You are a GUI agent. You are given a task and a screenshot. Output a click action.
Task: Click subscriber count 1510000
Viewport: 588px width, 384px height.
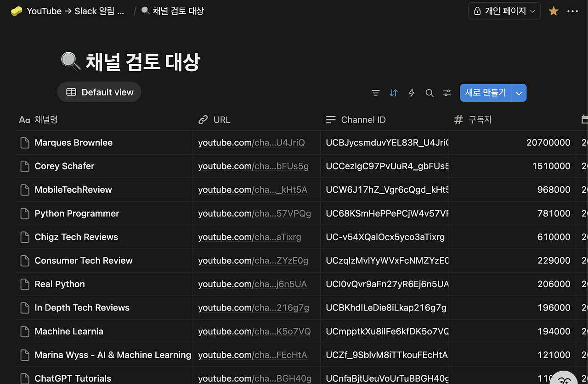point(551,166)
